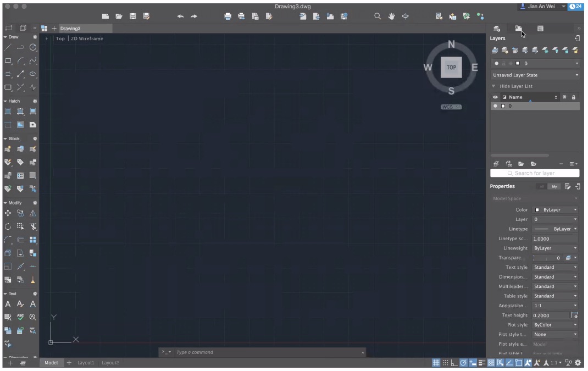Select the Circle tool in Draw panel

coord(33,47)
